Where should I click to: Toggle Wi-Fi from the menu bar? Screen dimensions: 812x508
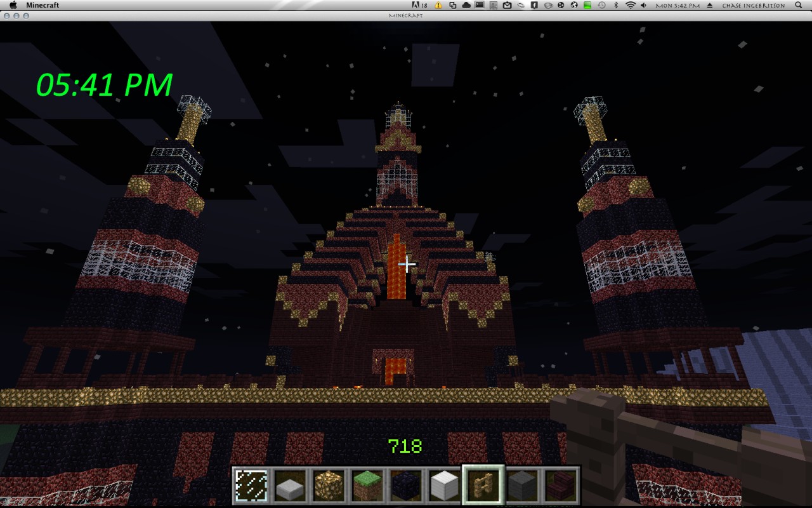coord(631,5)
